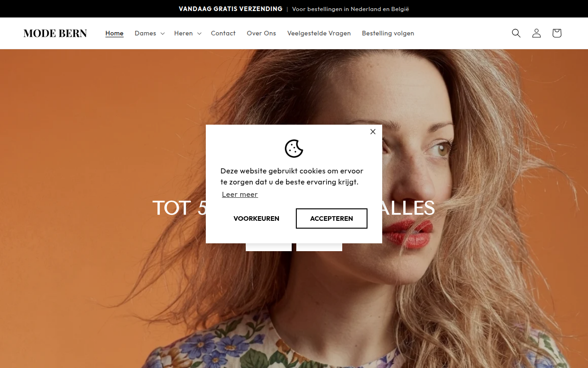Open the account login icon
This screenshot has height=368, width=588.
coord(537,33)
